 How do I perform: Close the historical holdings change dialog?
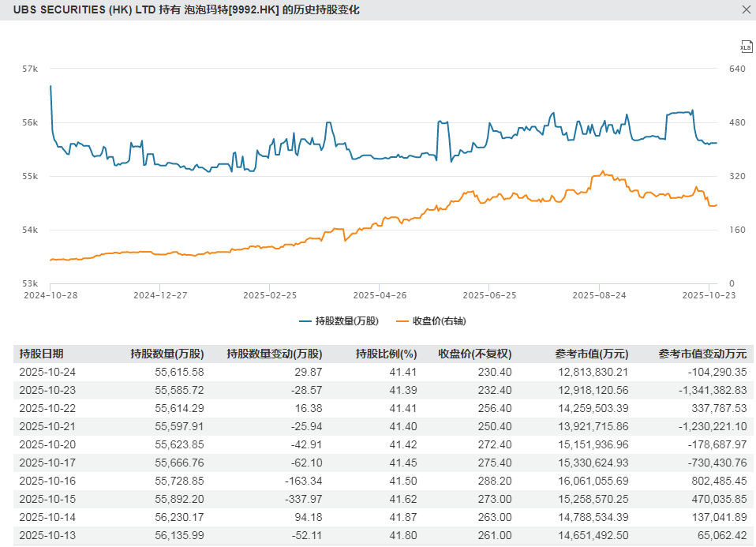point(747,10)
